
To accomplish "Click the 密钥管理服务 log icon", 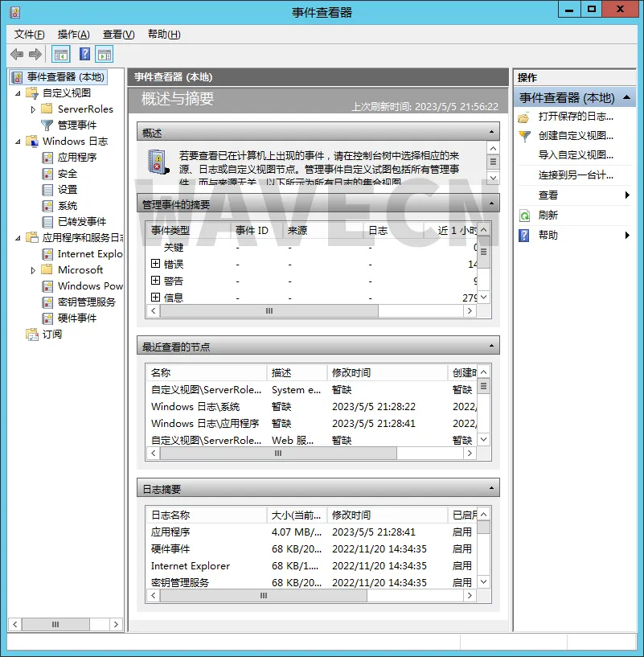I will 47,302.
